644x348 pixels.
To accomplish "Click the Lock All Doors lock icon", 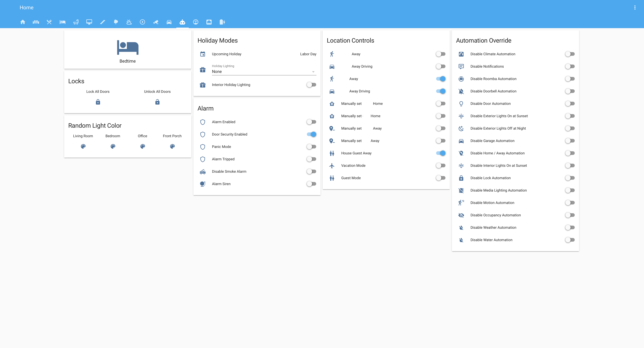I will click(x=98, y=102).
